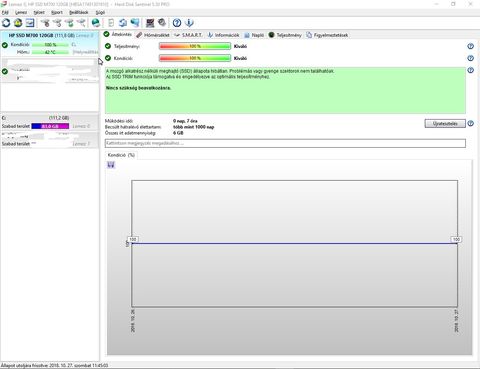Click the blue arrows send report toolbar icon
This screenshot has height=369, width=480.
[x=123, y=23]
